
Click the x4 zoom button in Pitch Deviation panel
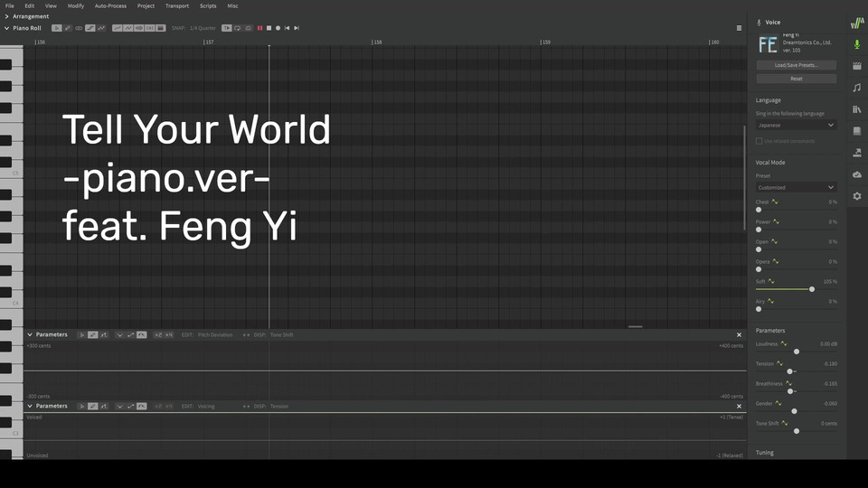pyautogui.click(x=168, y=334)
